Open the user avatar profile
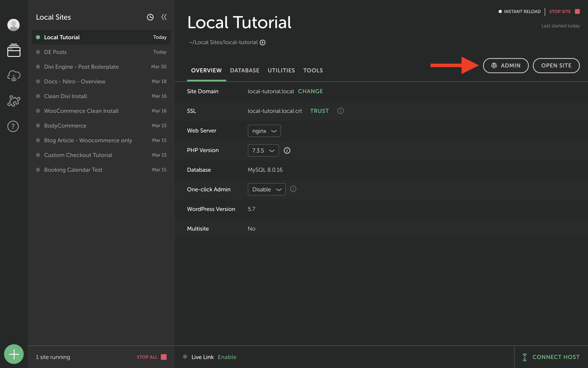588x368 pixels. (14, 25)
